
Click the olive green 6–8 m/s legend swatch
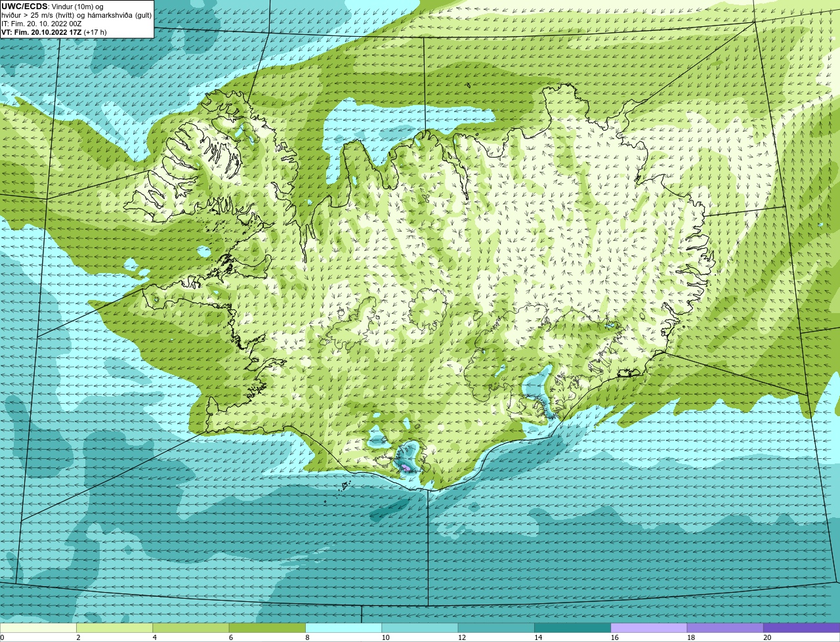tap(268, 628)
